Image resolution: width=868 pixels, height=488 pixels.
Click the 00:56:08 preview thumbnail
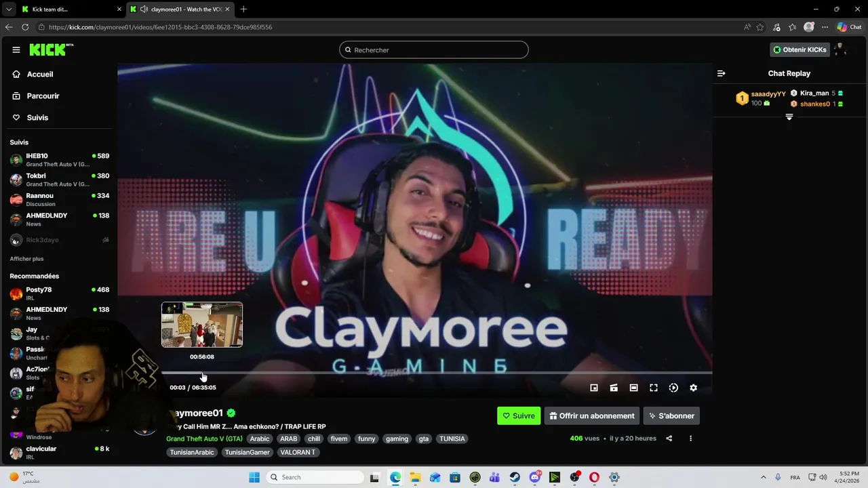(x=202, y=325)
